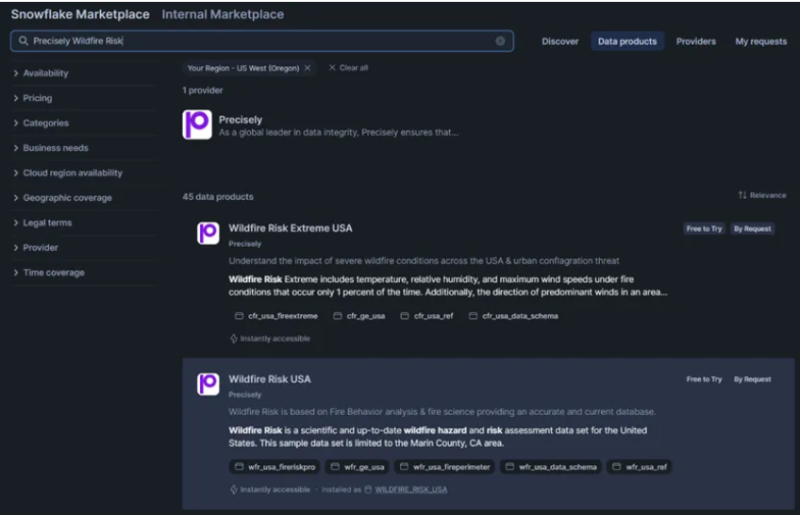Click the wfr_usa_fireriskpro table icon
This screenshot has height=515, width=800.
[239, 467]
